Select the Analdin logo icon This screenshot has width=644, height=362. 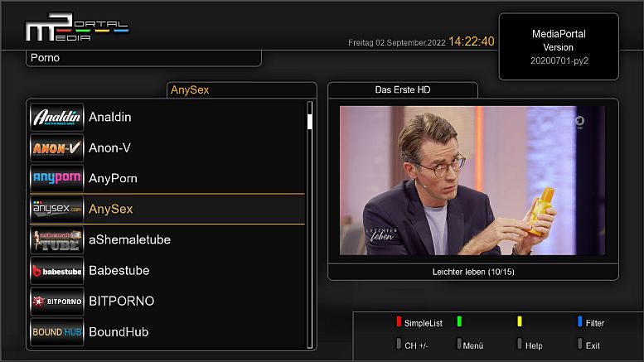57,117
